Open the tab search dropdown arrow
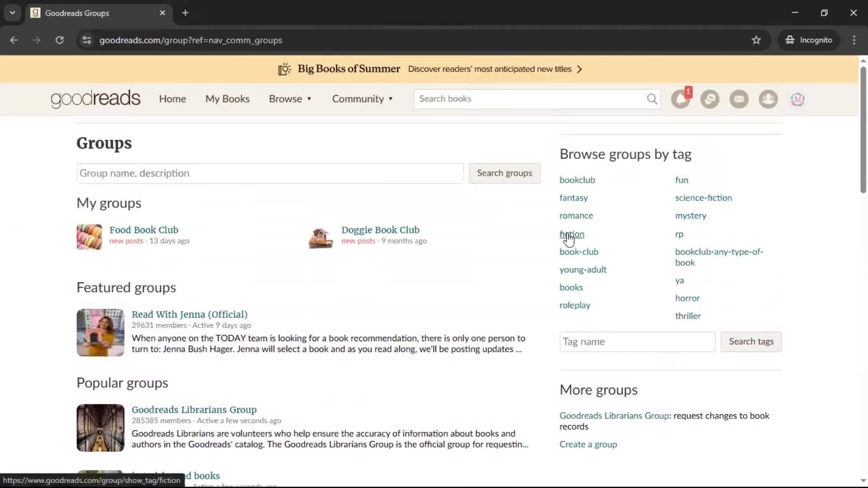This screenshot has width=868, height=488. (x=12, y=13)
